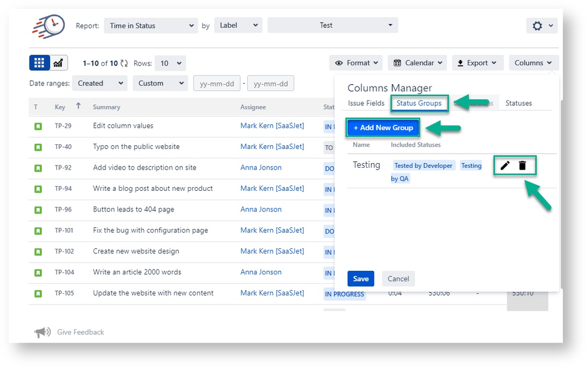Open assignee link Anna Jonson on TP-92
The height and width of the screenshot is (368, 588).
point(261,167)
